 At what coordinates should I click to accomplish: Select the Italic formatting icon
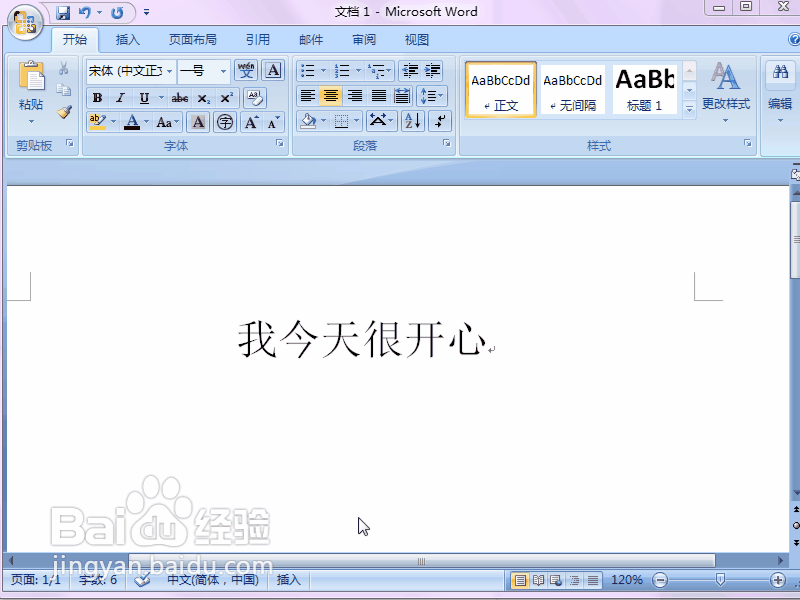118,97
